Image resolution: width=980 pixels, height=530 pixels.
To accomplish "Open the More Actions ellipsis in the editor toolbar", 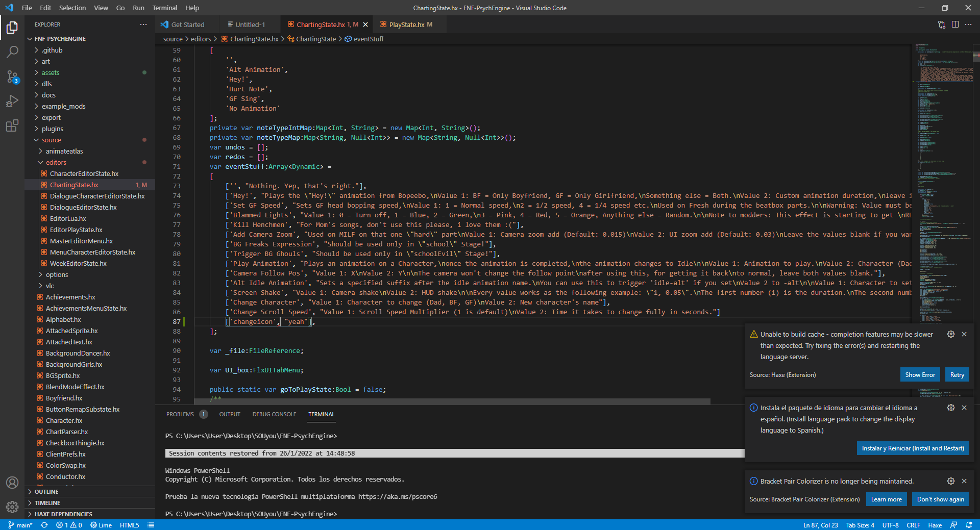I will click(x=969, y=24).
